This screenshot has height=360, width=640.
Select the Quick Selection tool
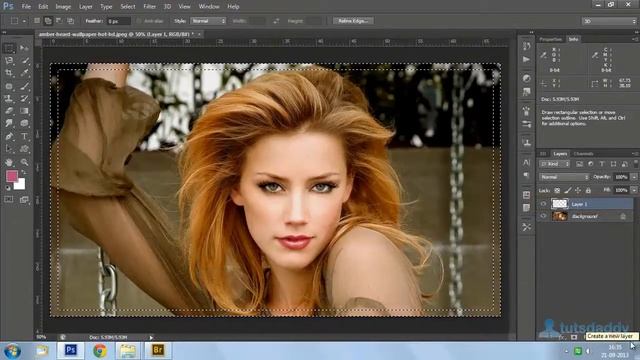pos(24,61)
